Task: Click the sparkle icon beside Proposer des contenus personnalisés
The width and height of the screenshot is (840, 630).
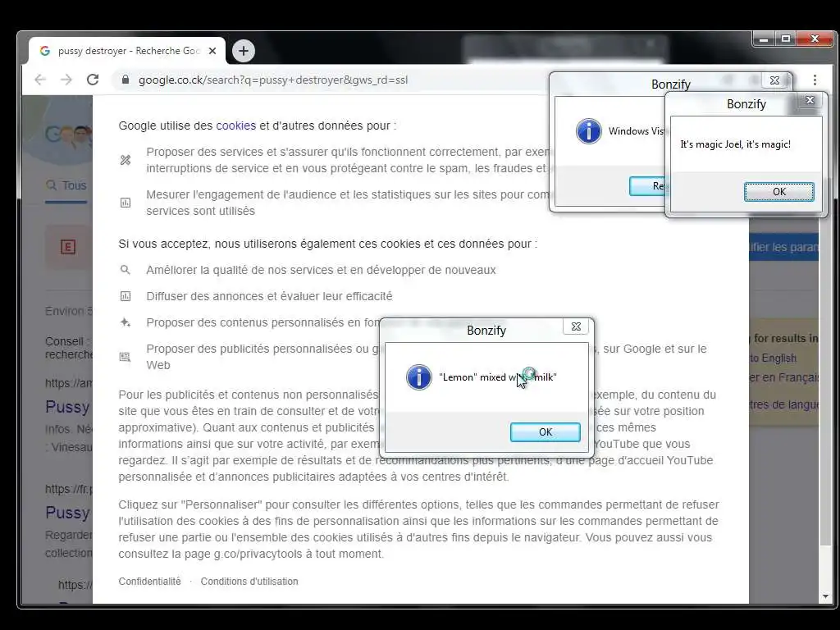Action: pyautogui.click(x=126, y=322)
